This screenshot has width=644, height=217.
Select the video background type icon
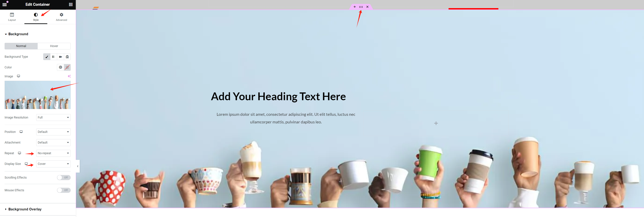[x=60, y=57]
